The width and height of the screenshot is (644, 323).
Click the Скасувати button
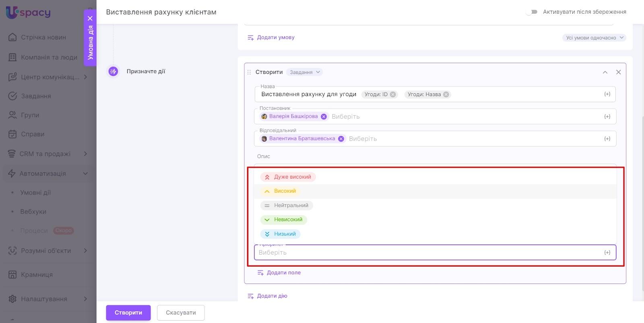coord(181,313)
